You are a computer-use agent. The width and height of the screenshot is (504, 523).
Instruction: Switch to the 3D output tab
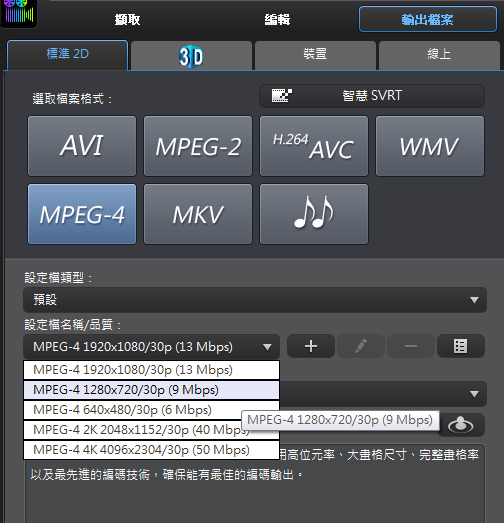coord(191,55)
